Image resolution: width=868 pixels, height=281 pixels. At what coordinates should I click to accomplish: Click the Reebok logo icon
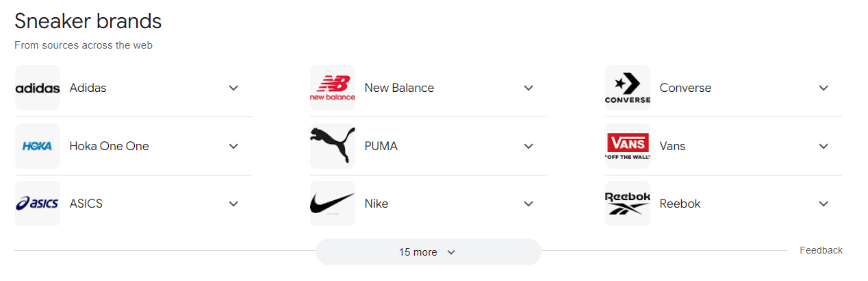627,204
